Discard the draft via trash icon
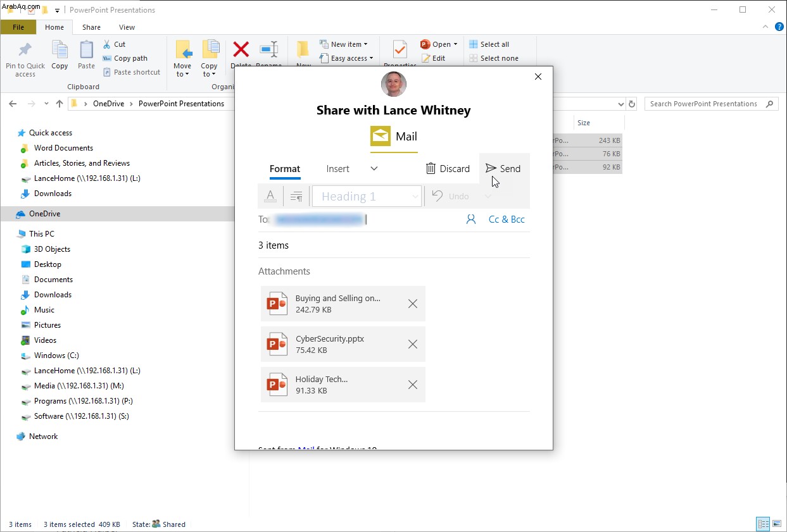Image resolution: width=787 pixels, height=532 pixels. [431, 168]
